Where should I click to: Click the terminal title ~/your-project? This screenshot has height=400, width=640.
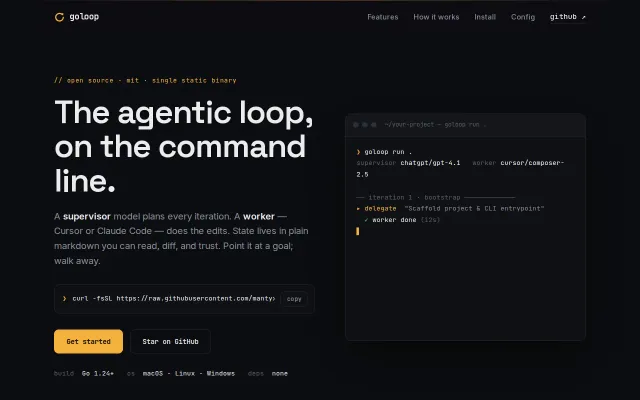[435, 125]
